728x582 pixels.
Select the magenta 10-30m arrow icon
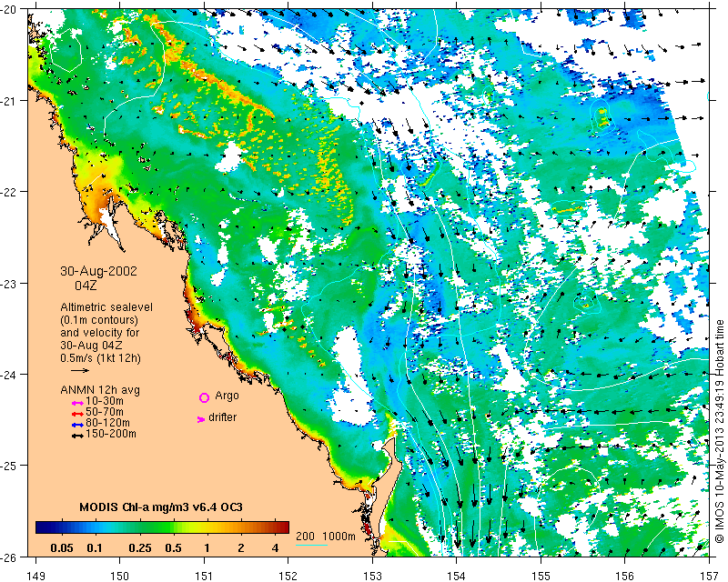[77, 404]
